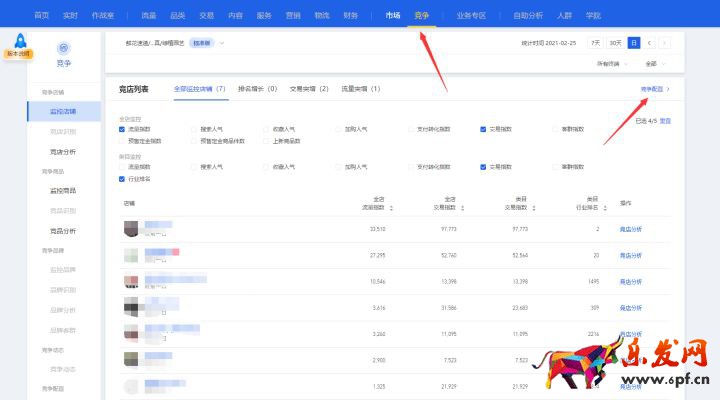This screenshot has height=400, width=720.
Task: Expand the 所有终端 dropdown
Action: pos(612,63)
